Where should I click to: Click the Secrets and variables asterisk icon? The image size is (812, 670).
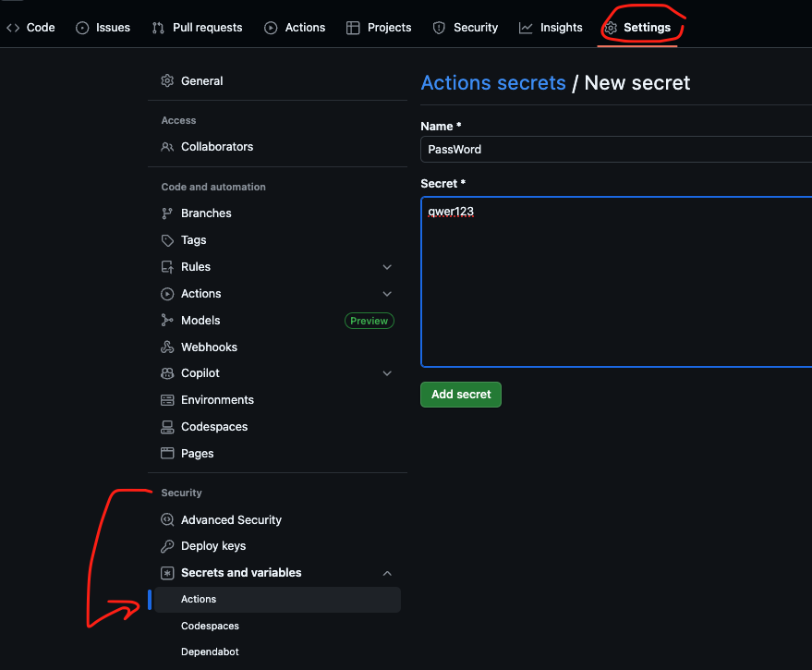point(167,573)
